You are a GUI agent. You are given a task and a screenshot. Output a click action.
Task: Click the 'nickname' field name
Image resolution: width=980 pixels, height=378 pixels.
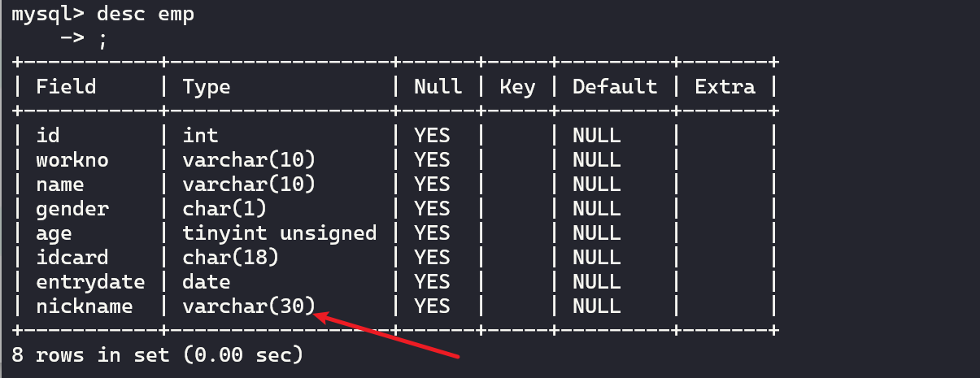point(85,306)
